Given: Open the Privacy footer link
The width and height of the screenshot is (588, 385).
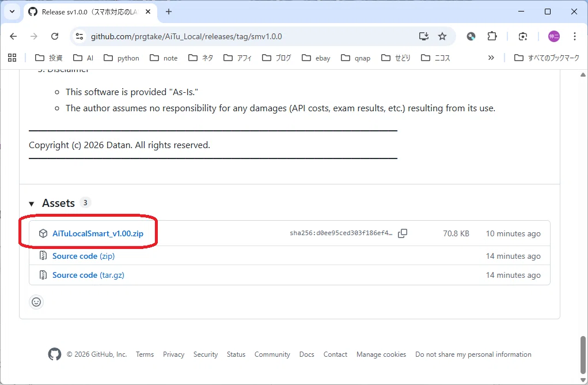Looking at the screenshot, I should [173, 354].
